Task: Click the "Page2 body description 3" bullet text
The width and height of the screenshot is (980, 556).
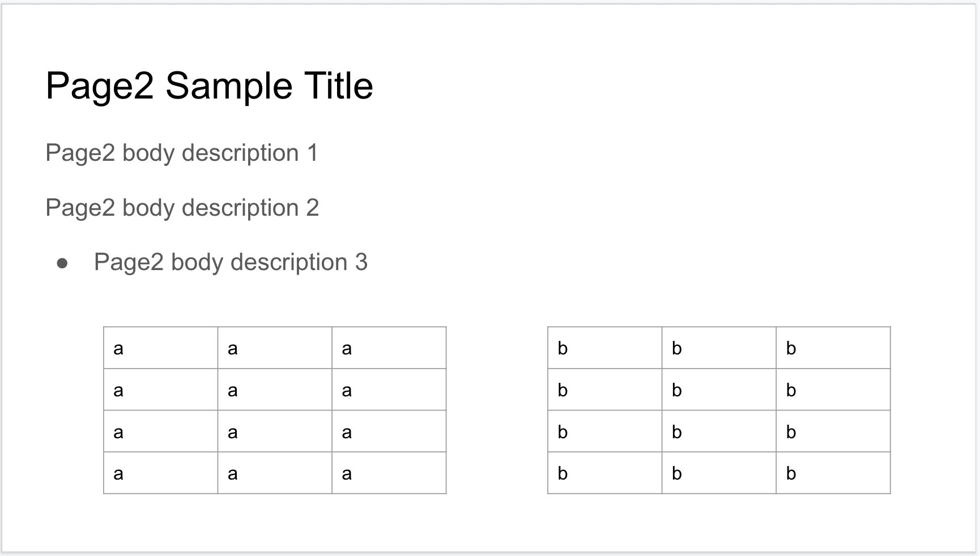Action: (x=231, y=262)
